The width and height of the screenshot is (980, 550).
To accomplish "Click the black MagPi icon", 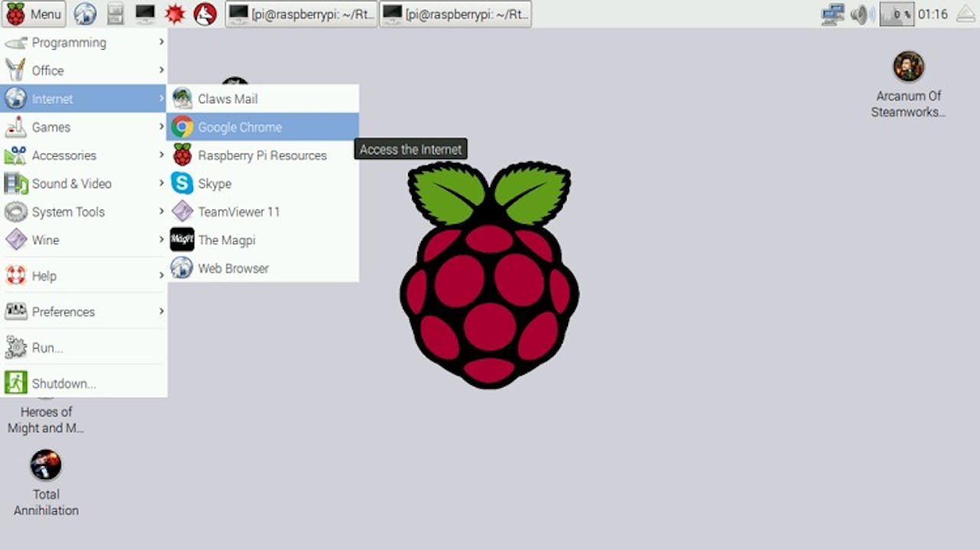I will click(182, 240).
